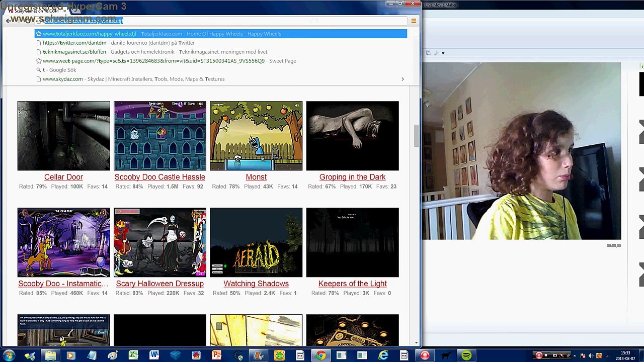
Task: Open the Action Center flag icon
Action: tap(584, 356)
